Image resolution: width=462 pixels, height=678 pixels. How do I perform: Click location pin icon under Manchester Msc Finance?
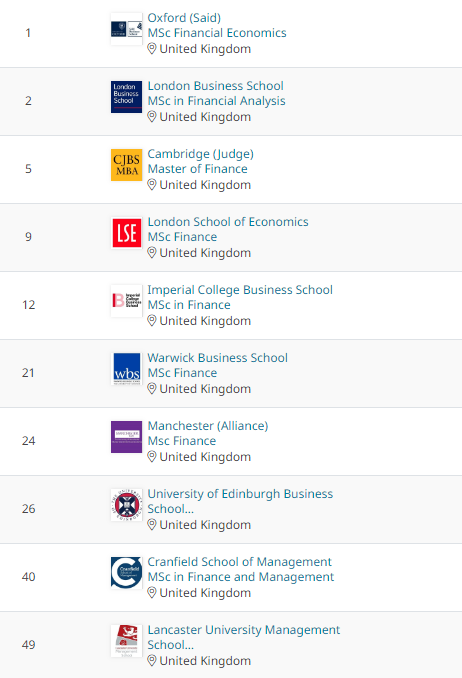151,457
